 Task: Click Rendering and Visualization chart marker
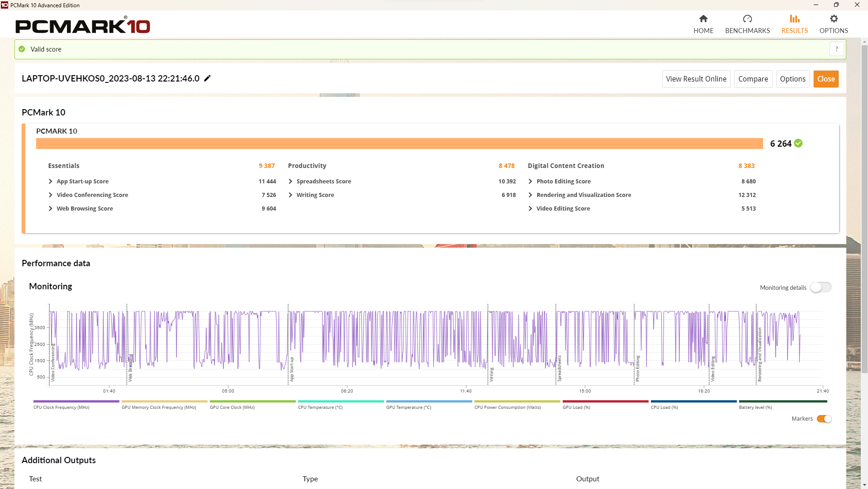pyautogui.click(x=759, y=355)
